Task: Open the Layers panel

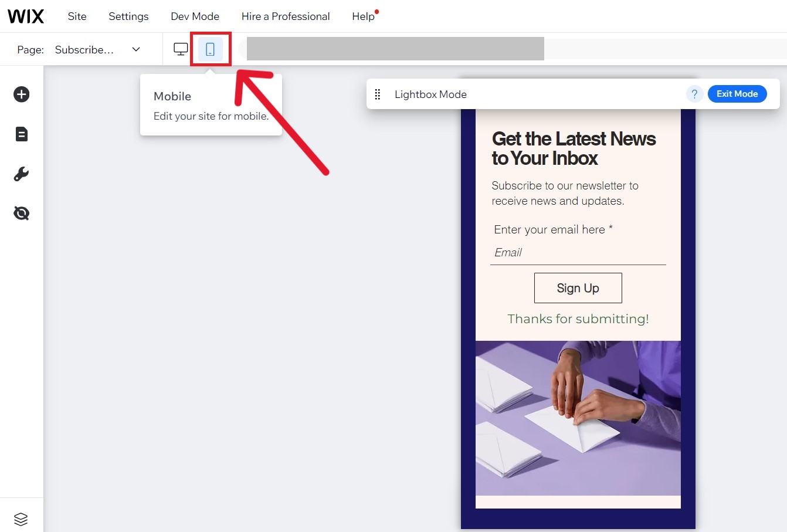Action: (21, 519)
